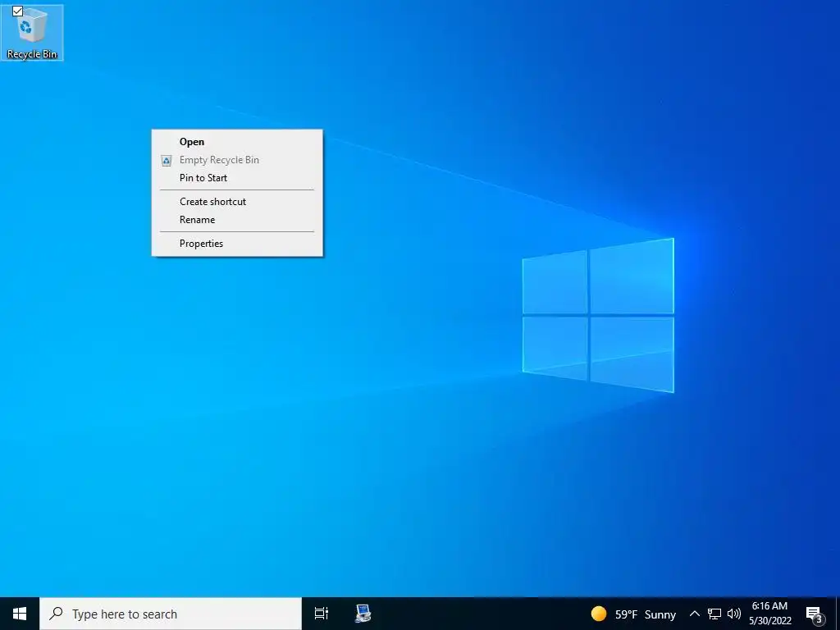Focus the taskbar search box
The height and width of the screenshot is (630, 840).
pyautogui.click(x=171, y=614)
